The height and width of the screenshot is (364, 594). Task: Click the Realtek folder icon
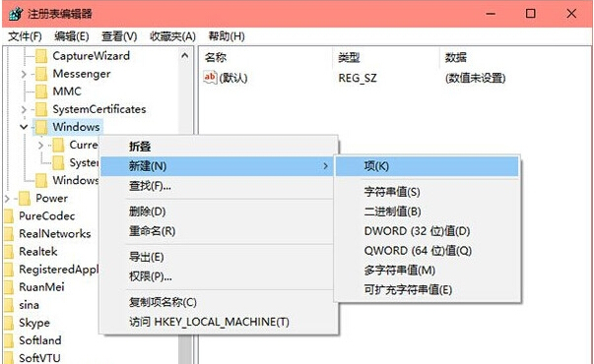coord(9,252)
